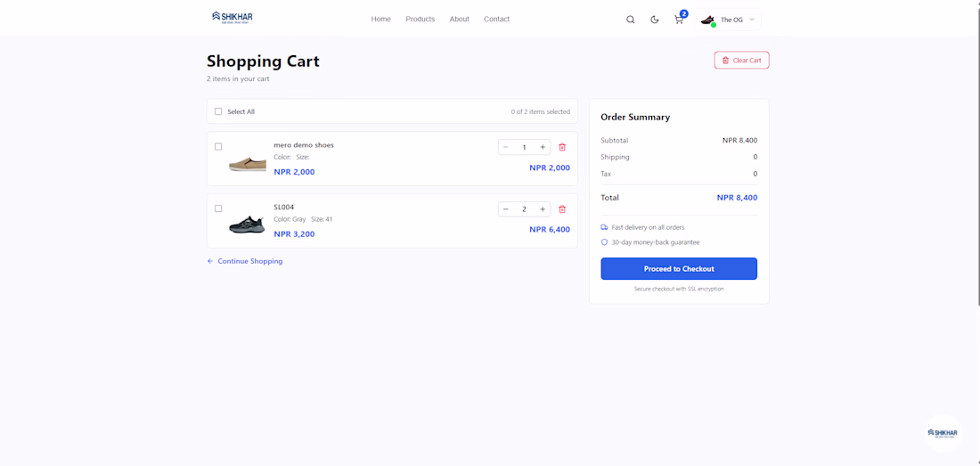The image size is (980, 466).
Task: Open the search icon
Action: (x=631, y=20)
